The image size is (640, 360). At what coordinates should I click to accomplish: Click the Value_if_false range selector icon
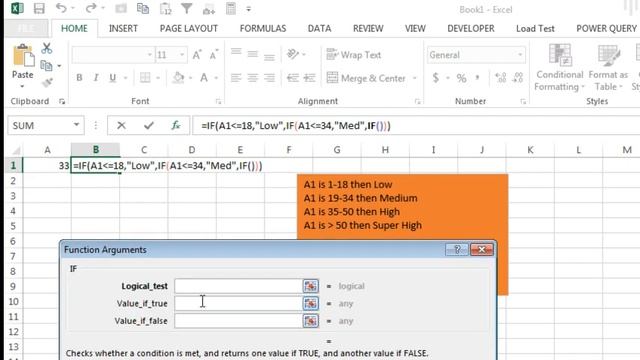[x=310, y=321]
